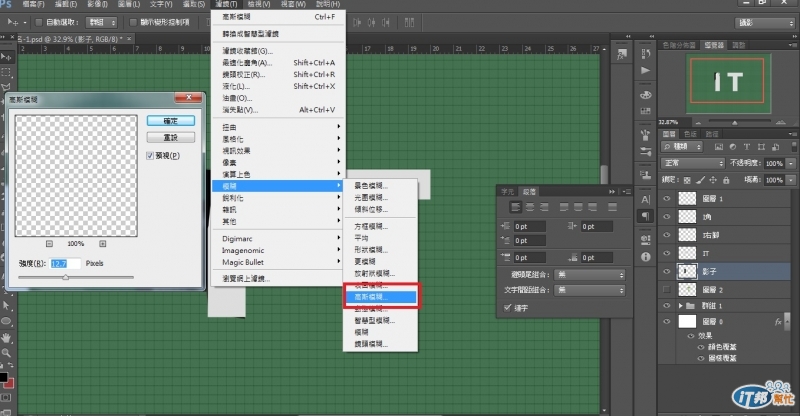800x416 pixels.
Task: Open the 檔案 File menu
Action: tap(34, 4)
